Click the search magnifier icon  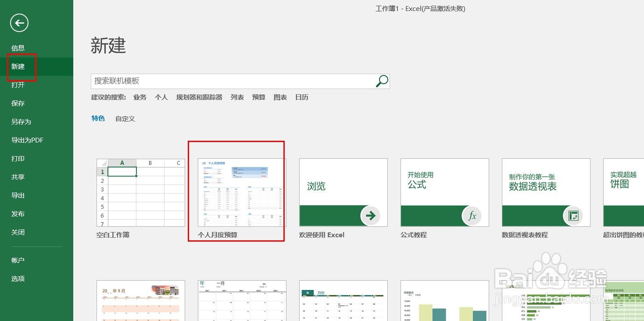382,81
